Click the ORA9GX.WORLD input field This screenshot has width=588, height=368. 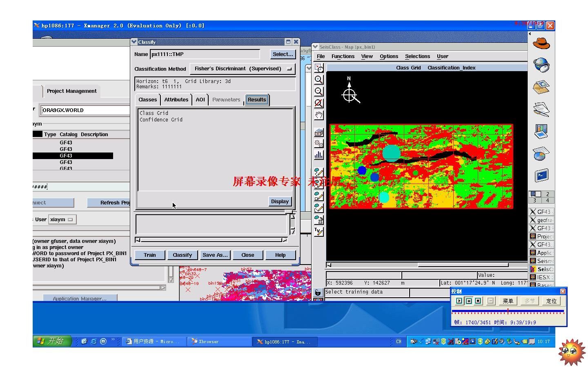tap(85, 110)
